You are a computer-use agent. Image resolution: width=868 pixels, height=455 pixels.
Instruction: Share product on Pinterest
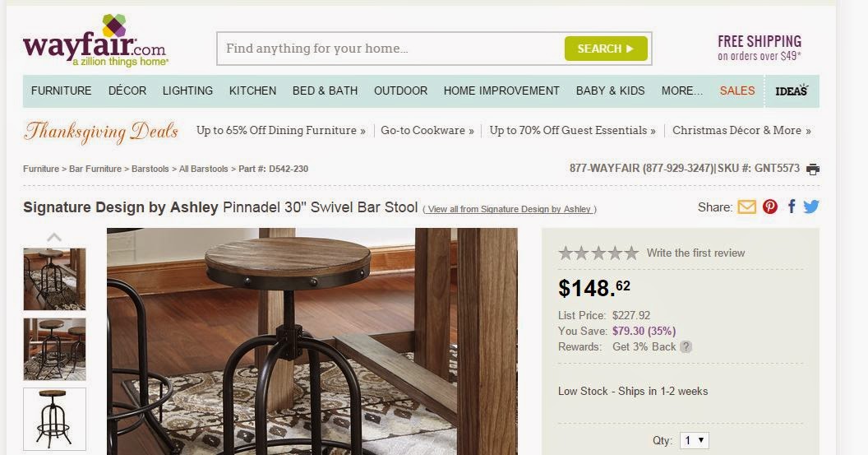click(x=770, y=207)
